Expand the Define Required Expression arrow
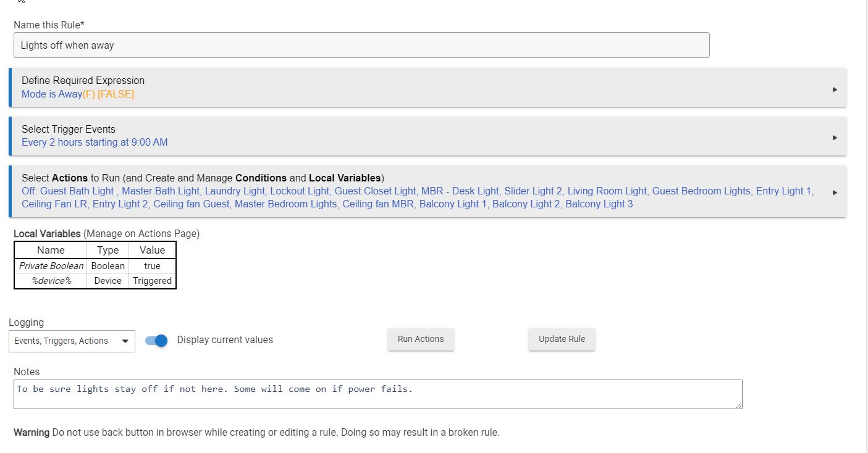The height and width of the screenshot is (453, 868). 835,89
